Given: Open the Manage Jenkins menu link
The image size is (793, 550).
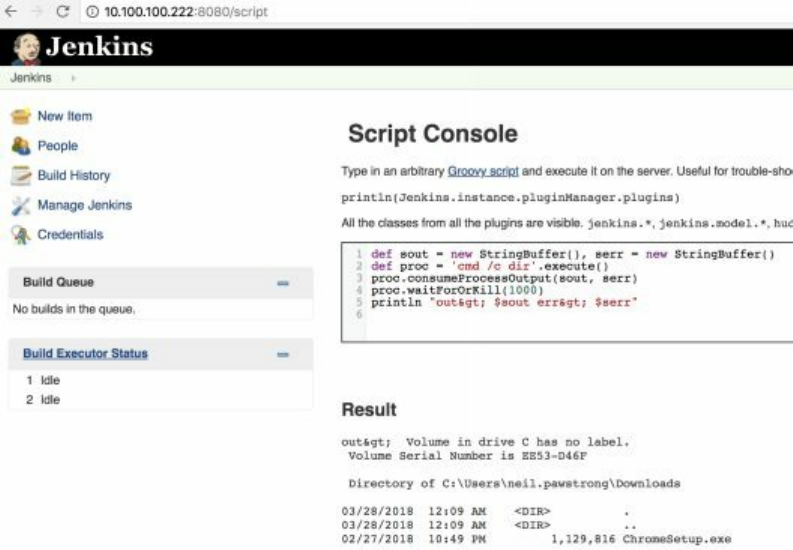Looking at the screenshot, I should tap(84, 205).
